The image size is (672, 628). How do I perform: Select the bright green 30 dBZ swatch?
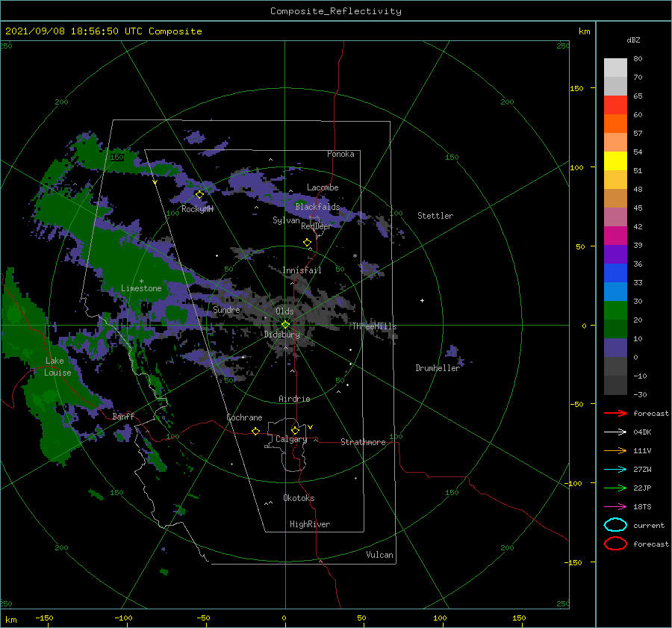point(615,310)
